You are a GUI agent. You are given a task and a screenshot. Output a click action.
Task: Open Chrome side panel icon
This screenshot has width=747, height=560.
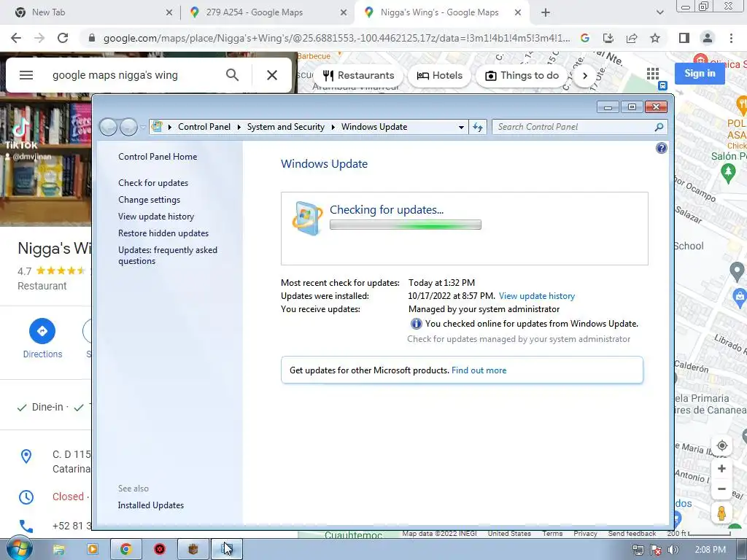(684, 38)
